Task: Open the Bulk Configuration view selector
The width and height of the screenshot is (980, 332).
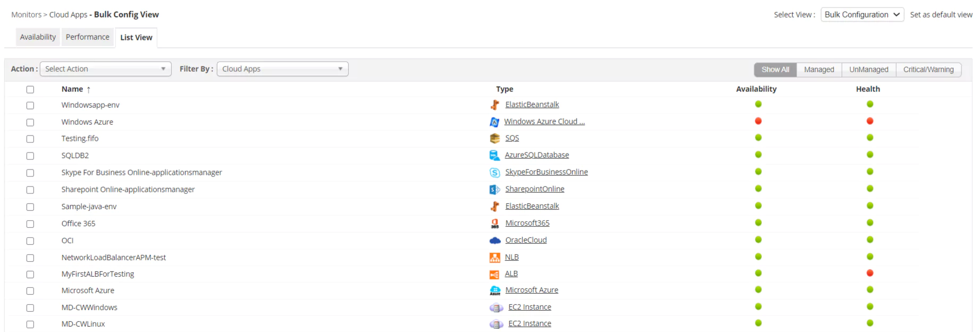Action: tap(862, 15)
